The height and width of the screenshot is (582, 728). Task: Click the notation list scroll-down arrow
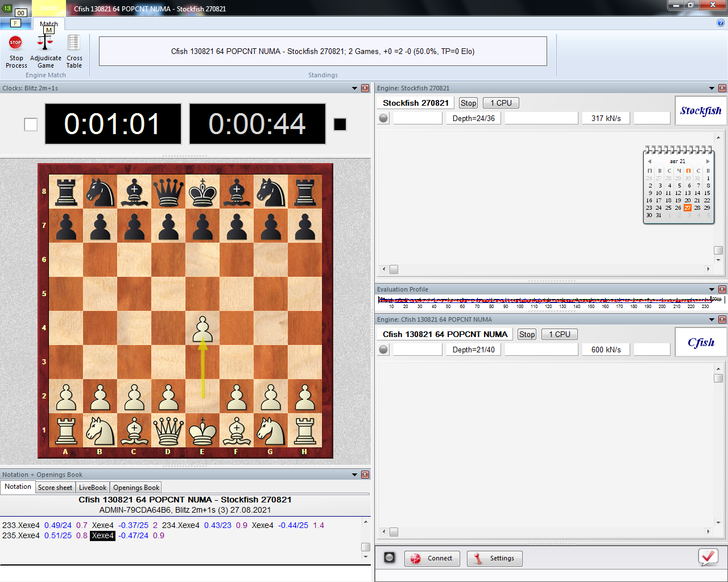click(366, 557)
